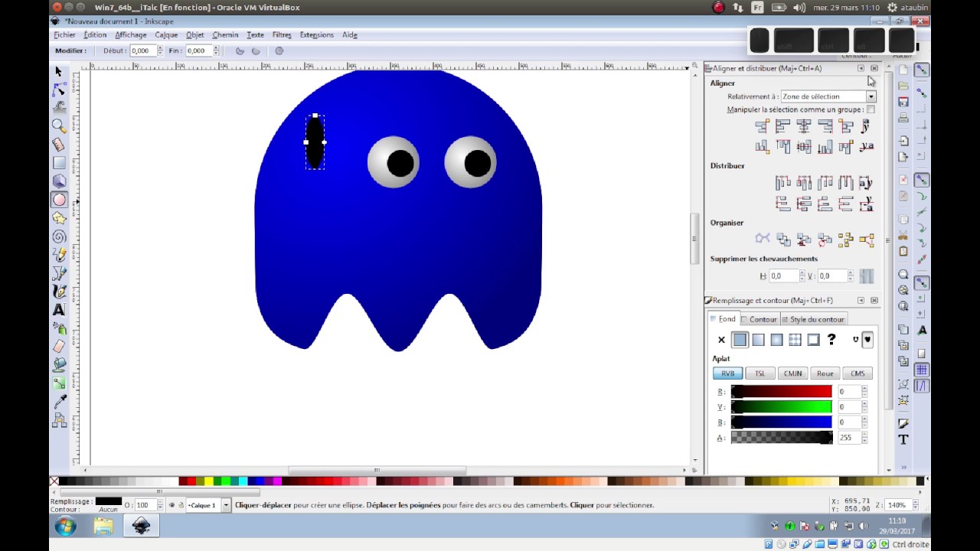This screenshot has height=551, width=980.
Task: Set fill to no paint (X)
Action: point(721,339)
